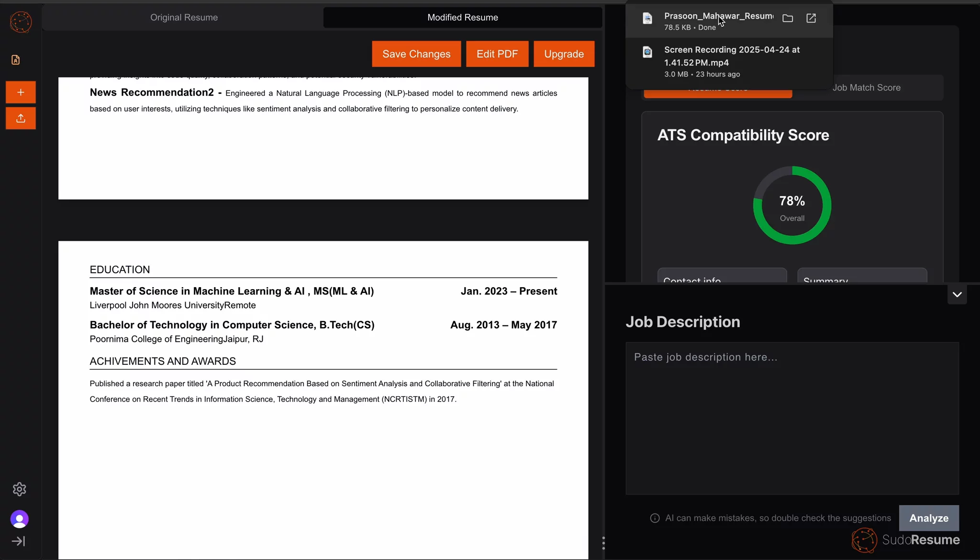
Task: Collapse the Job Description panel via chevron
Action: coord(957,294)
